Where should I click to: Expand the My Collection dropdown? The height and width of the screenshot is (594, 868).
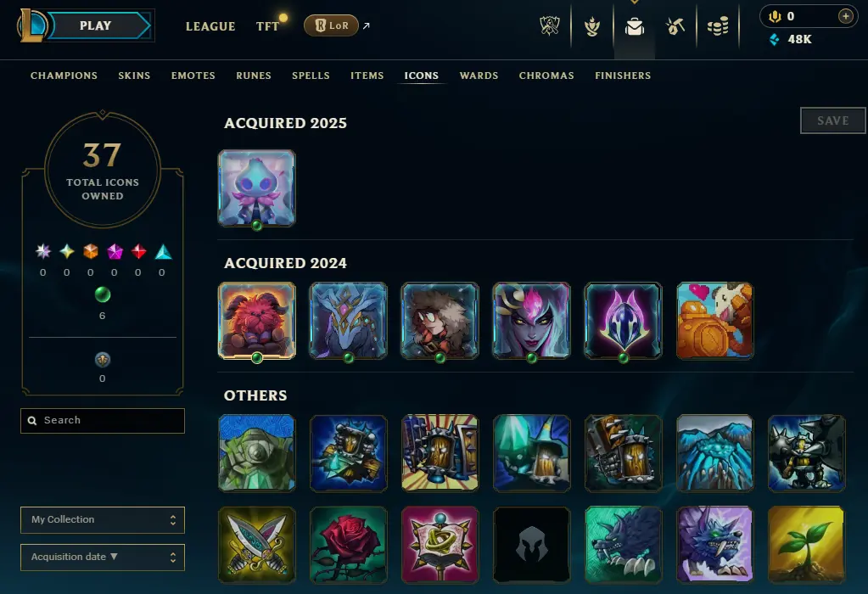click(103, 520)
